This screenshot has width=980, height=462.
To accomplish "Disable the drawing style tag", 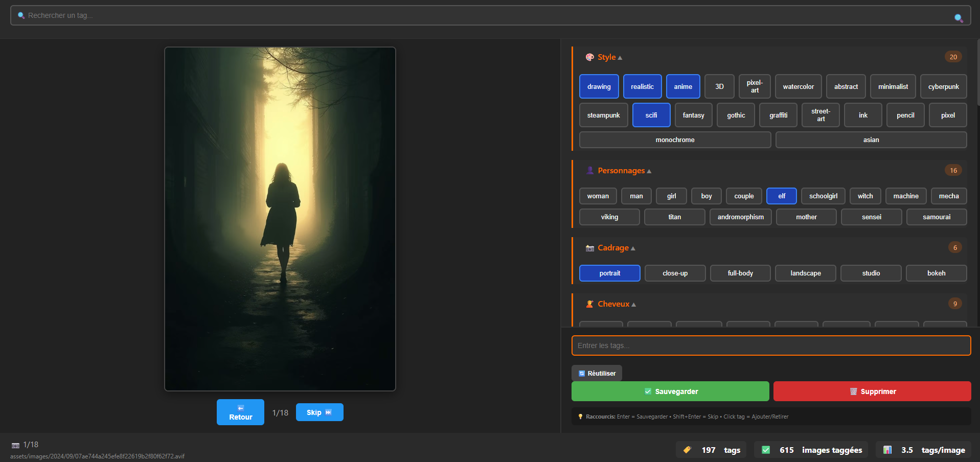I will (599, 86).
